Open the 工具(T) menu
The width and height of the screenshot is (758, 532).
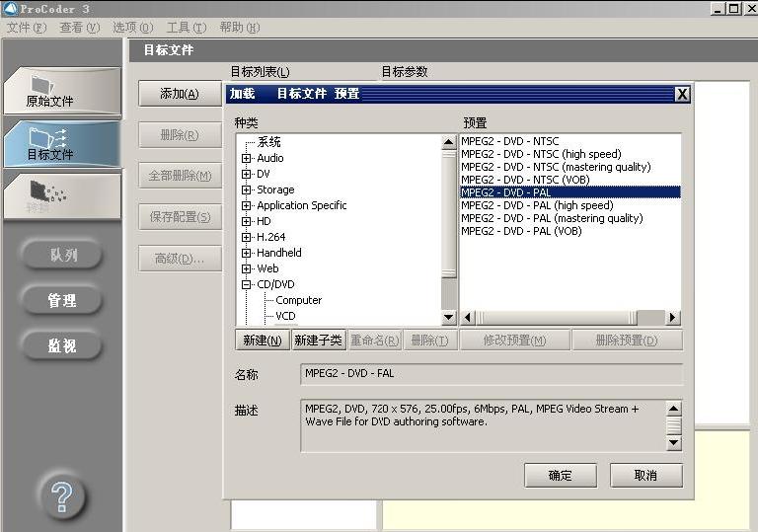click(x=187, y=28)
